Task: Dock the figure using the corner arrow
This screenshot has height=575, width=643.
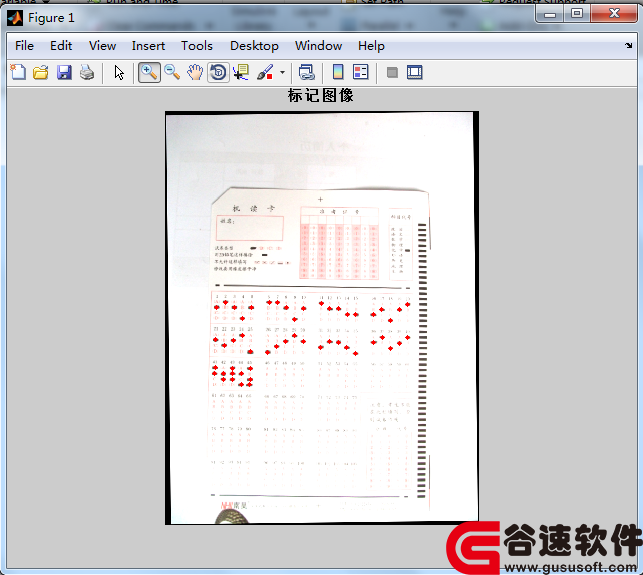Action: point(629,45)
